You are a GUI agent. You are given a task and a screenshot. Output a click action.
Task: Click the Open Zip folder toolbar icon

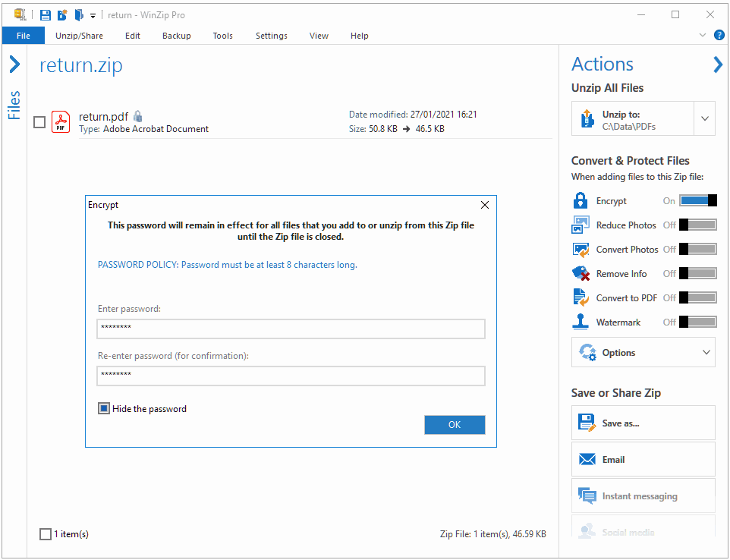point(79,15)
